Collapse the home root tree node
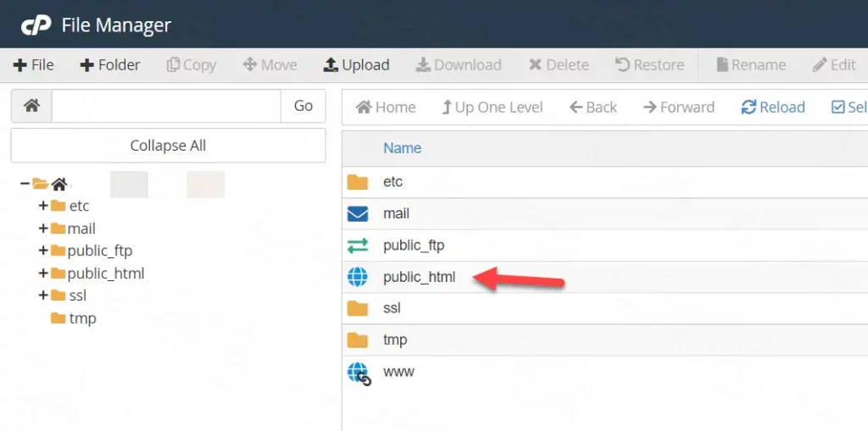The height and width of the screenshot is (431, 868). pyautogui.click(x=25, y=184)
